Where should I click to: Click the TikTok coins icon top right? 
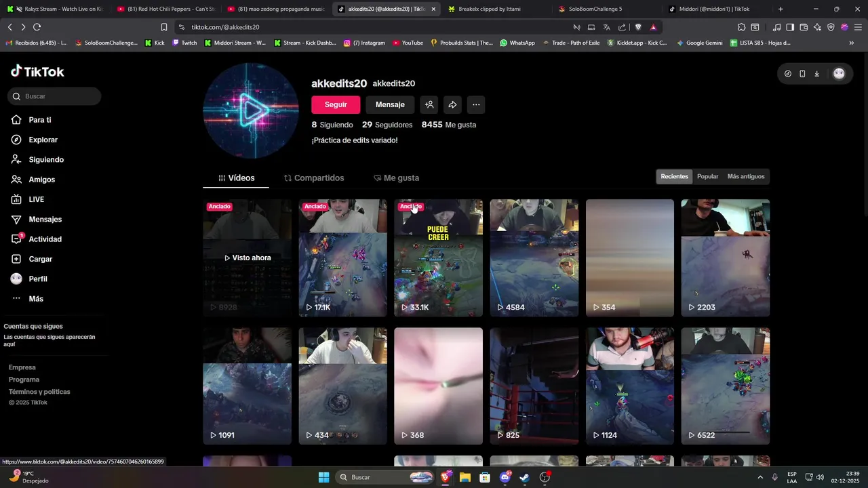point(787,74)
